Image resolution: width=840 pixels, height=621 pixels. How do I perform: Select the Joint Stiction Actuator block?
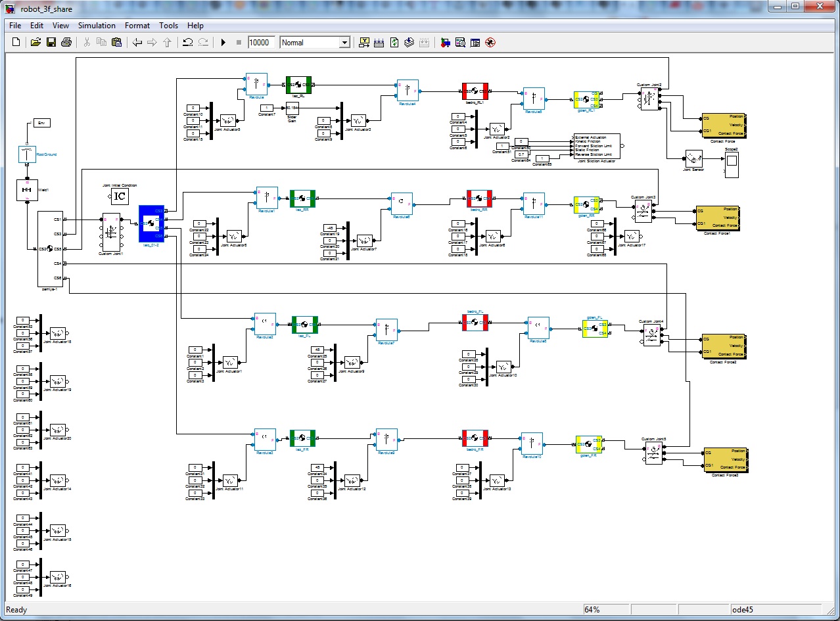(x=596, y=146)
